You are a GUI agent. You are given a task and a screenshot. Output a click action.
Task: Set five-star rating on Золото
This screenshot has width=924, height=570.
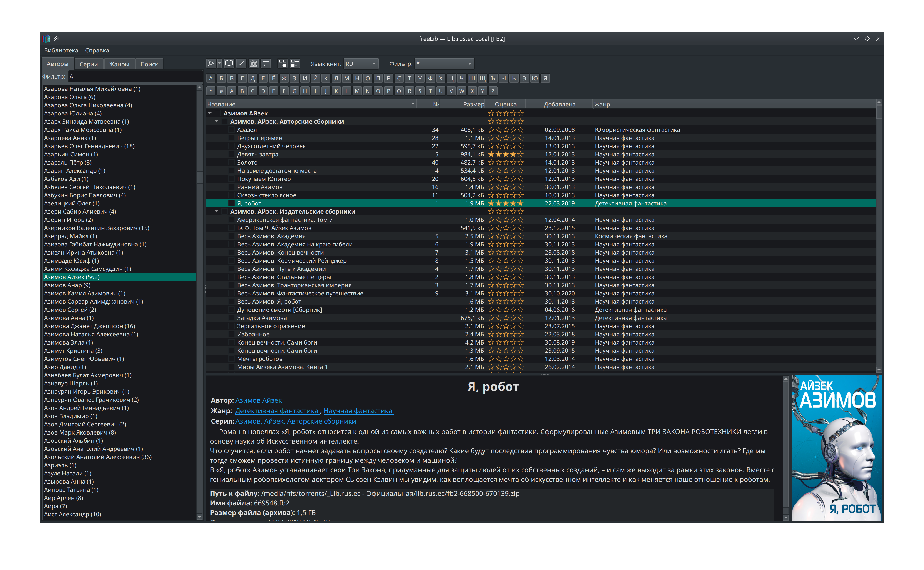click(x=520, y=162)
